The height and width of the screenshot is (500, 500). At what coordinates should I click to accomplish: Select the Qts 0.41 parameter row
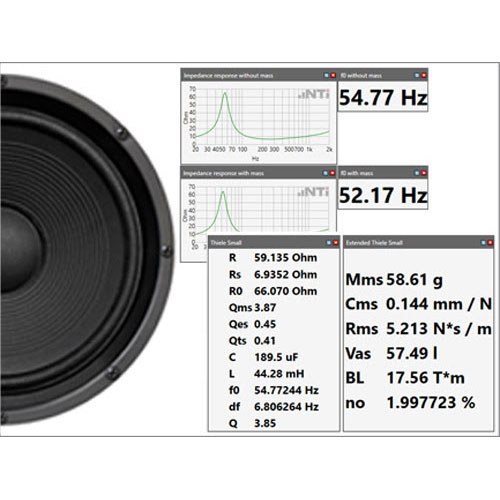tap(252, 340)
